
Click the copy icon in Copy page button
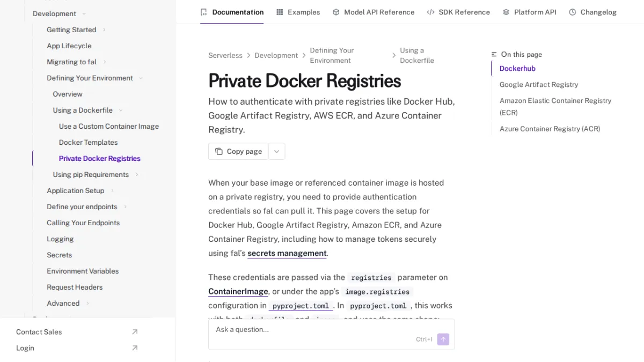click(x=219, y=151)
